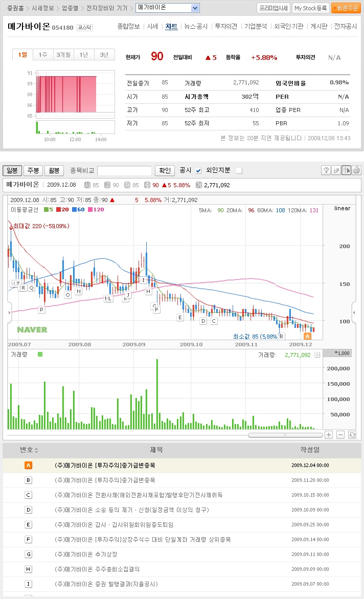Open the 전자공시 menu tab
The image size is (364, 599).
345,27
